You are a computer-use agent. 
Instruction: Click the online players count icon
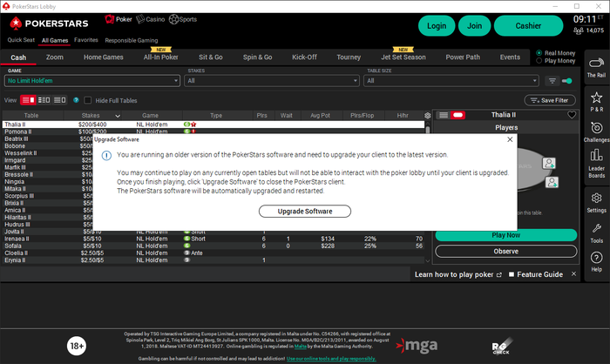point(578,30)
